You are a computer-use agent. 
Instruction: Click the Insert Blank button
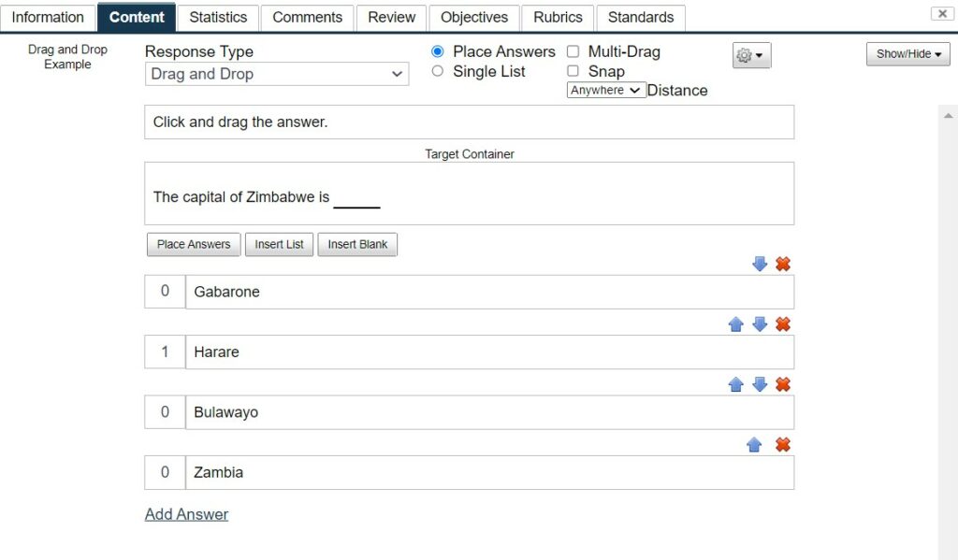(x=357, y=244)
